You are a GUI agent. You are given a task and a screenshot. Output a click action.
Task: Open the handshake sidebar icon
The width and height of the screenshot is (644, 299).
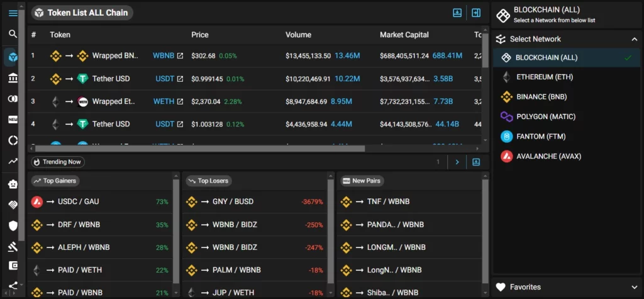tap(13, 205)
